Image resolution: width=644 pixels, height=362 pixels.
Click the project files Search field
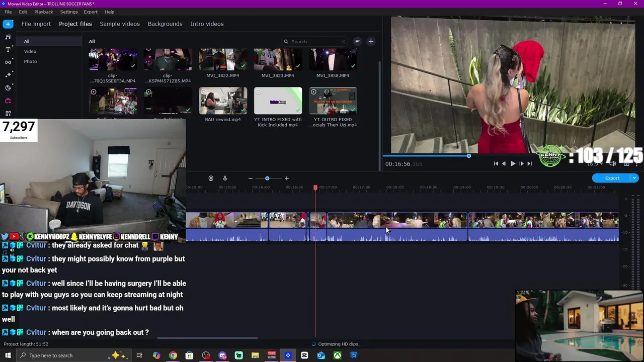pos(314,42)
